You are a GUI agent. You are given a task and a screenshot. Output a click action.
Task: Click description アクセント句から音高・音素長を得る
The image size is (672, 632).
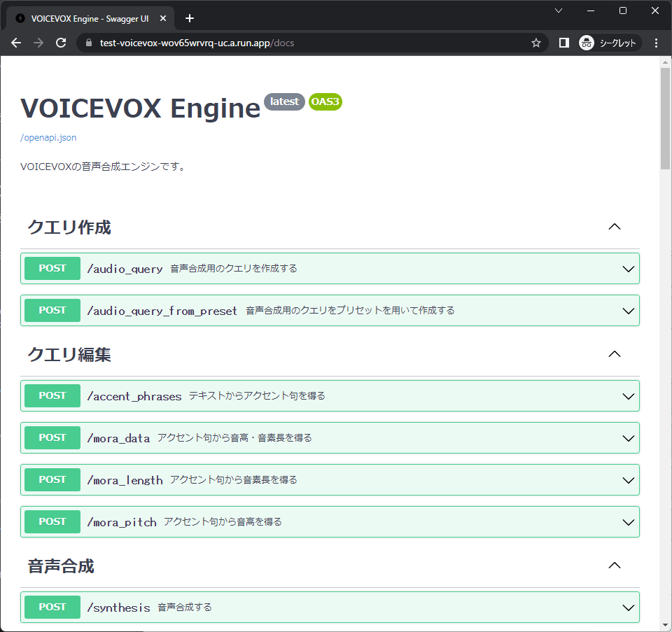pos(234,437)
